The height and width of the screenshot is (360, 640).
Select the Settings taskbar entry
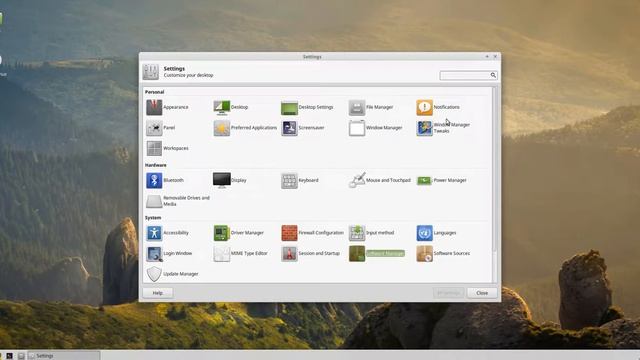64,356
